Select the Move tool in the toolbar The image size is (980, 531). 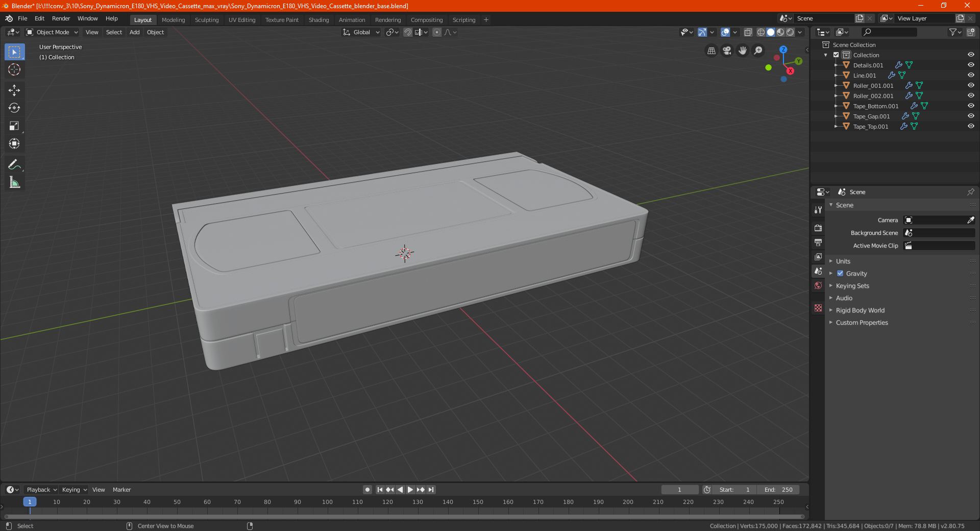(x=14, y=90)
